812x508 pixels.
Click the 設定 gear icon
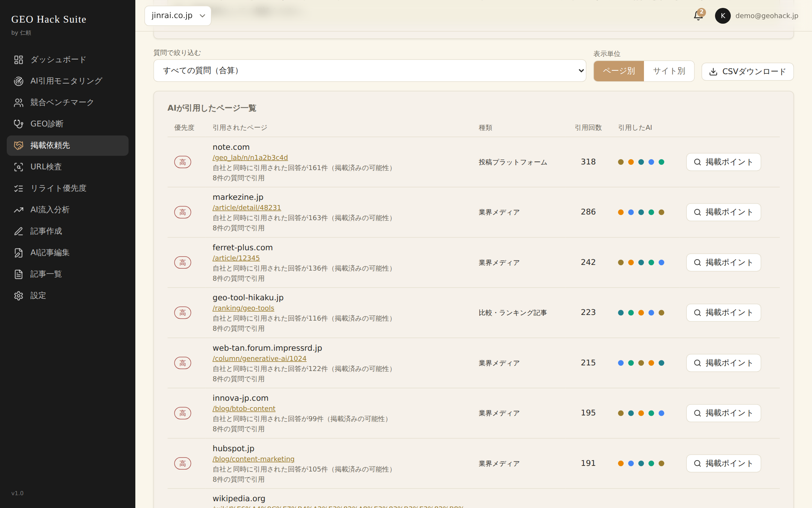pos(18,295)
